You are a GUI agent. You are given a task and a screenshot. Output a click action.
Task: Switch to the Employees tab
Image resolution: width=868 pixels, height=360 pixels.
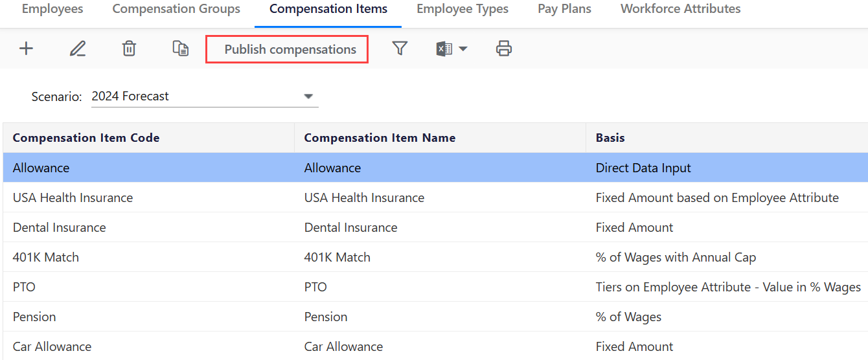click(x=52, y=9)
